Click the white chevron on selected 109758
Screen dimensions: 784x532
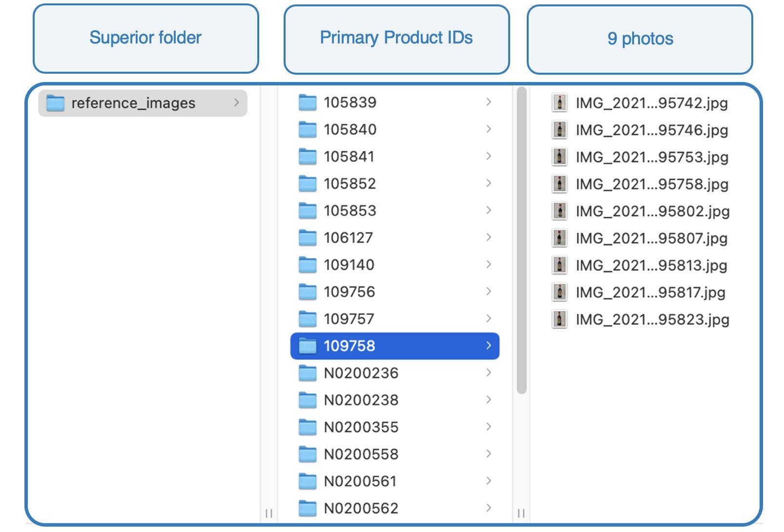click(x=489, y=346)
